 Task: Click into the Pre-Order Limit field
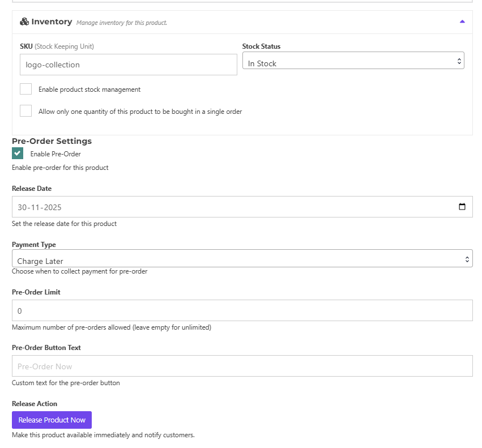(x=242, y=310)
